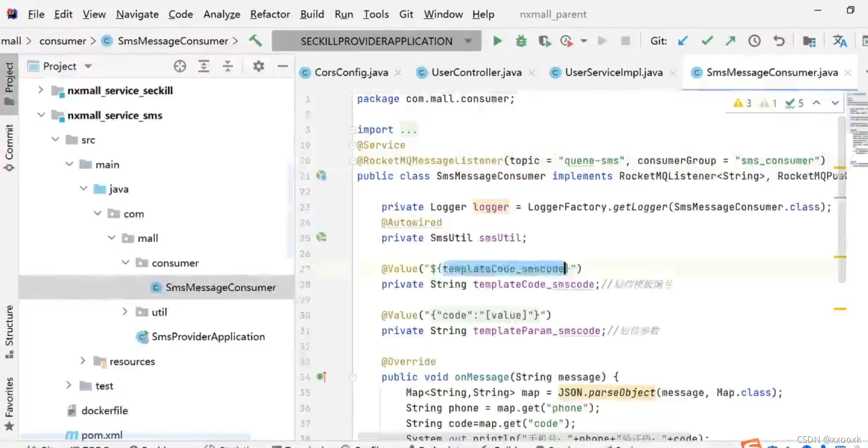
Task: Switch to UserServiceImpl.java tab
Action: 614,72
